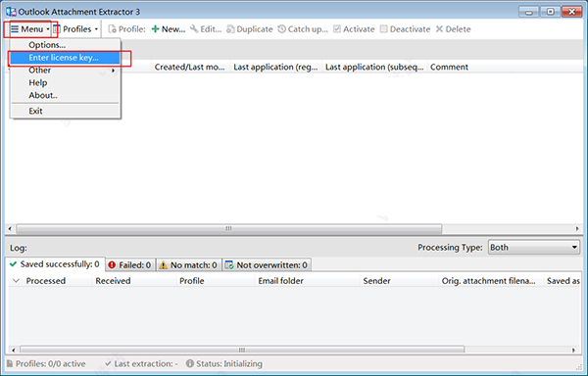This screenshot has width=588, height=376.
Task: Click log pane scroll left arrow
Action: [x=14, y=351]
